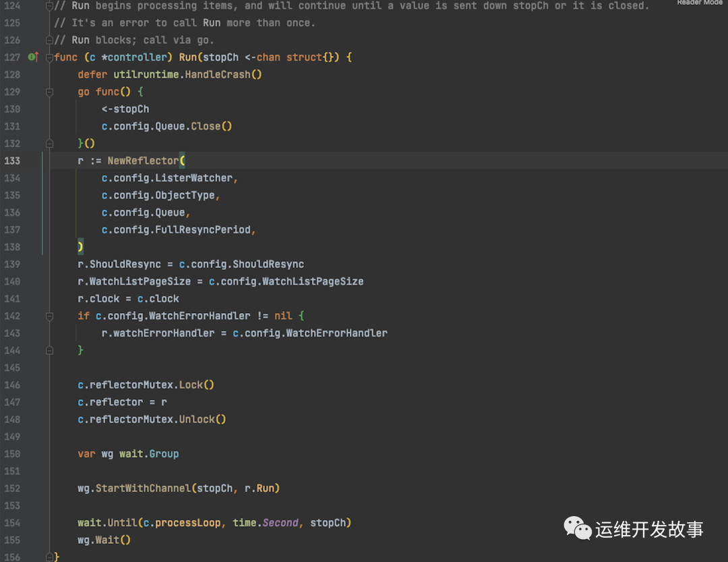Collapse the Run function at line 127
This screenshot has width=728, height=562.
coord(49,57)
